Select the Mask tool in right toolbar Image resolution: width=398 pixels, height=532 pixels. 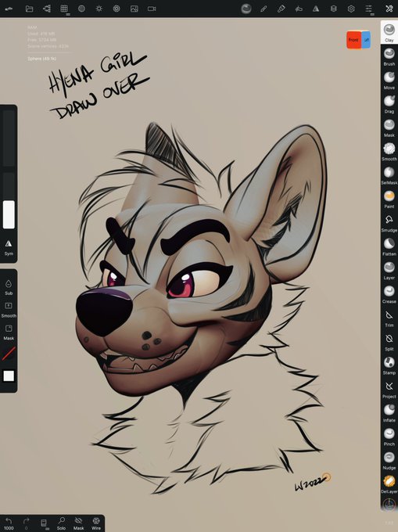[389, 128]
